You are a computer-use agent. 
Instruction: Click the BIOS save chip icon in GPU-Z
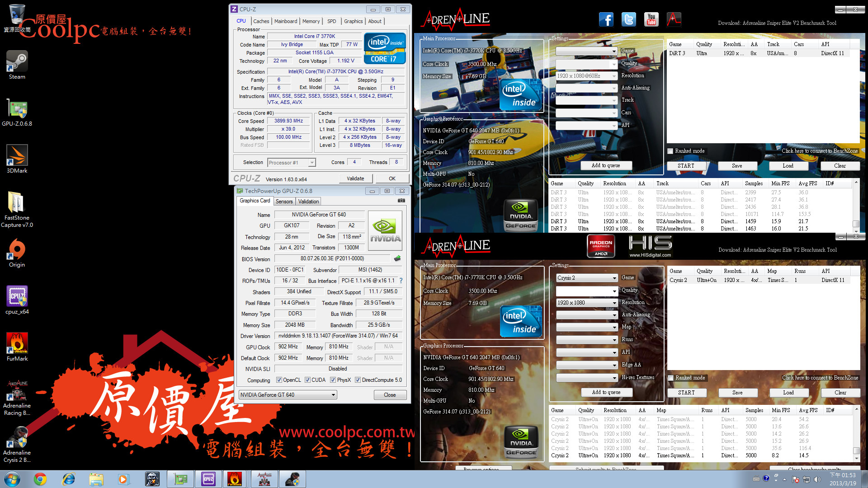397,258
